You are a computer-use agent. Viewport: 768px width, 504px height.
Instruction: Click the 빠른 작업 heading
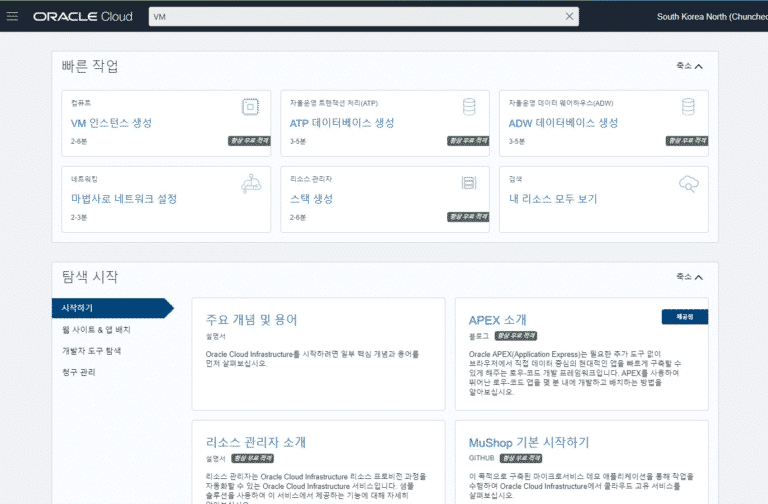click(x=90, y=66)
